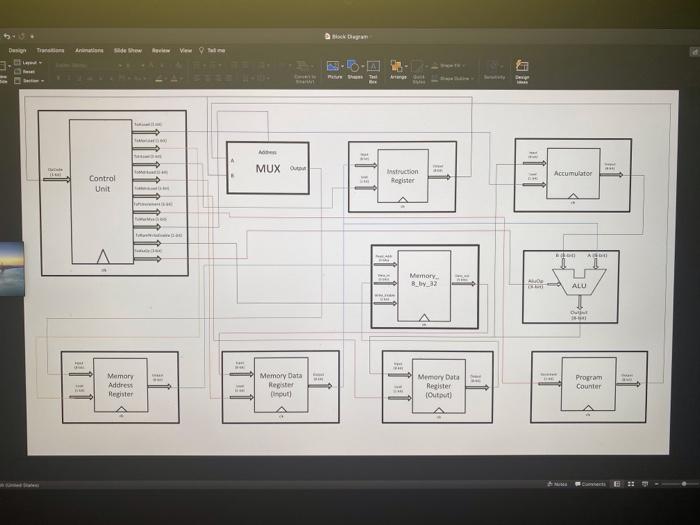Click the slide thumbnail at left edge

tap(12, 269)
